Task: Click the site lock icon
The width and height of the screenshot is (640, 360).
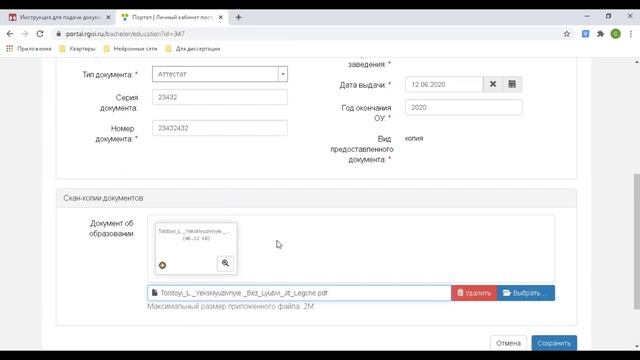Action: pos(58,34)
